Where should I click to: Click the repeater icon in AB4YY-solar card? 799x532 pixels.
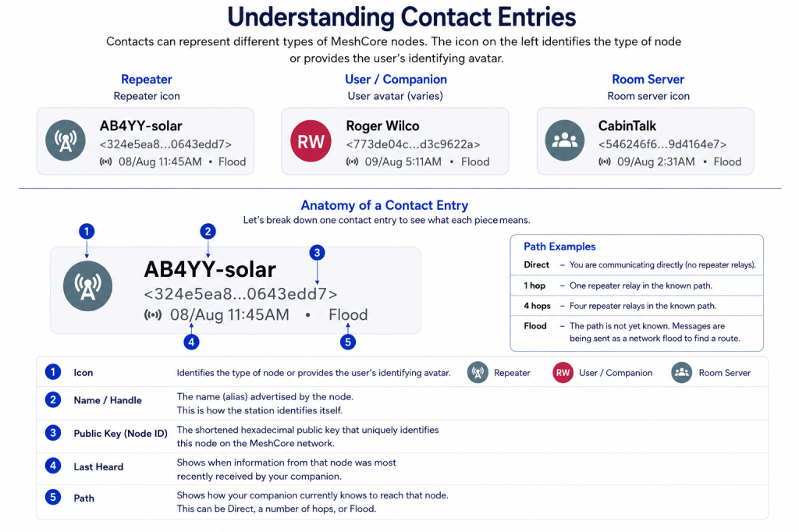(66, 140)
